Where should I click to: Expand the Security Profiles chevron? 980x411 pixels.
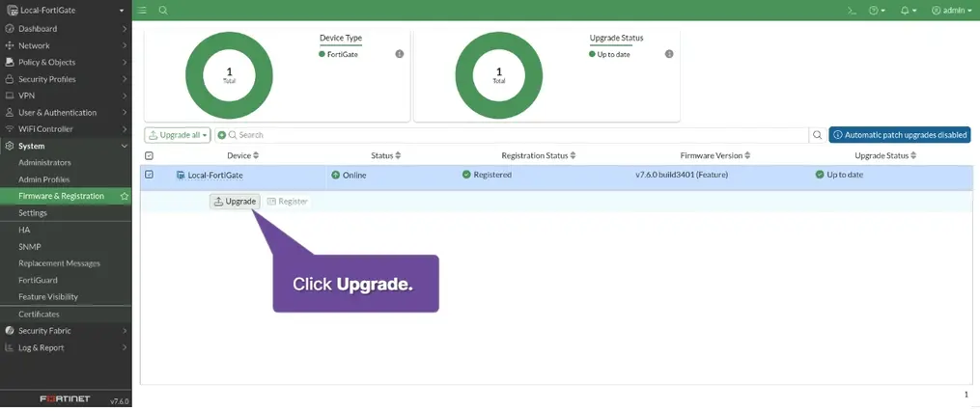click(125, 79)
